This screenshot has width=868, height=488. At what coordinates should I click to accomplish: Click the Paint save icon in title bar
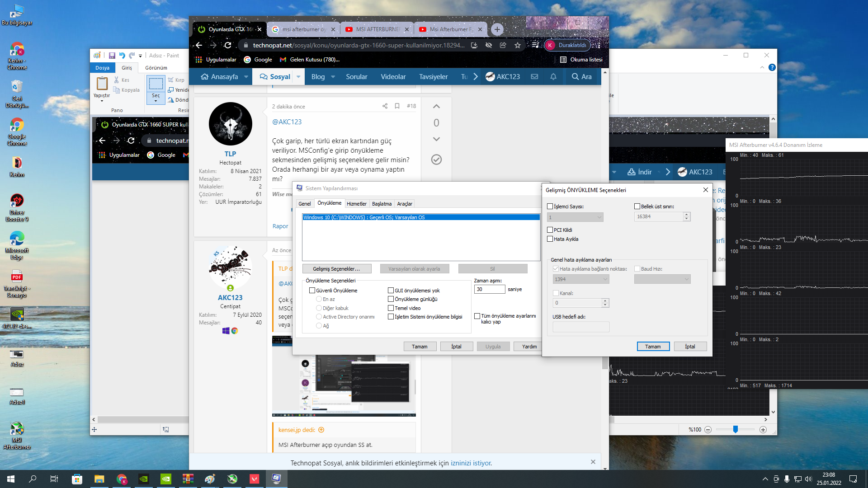tap(112, 56)
